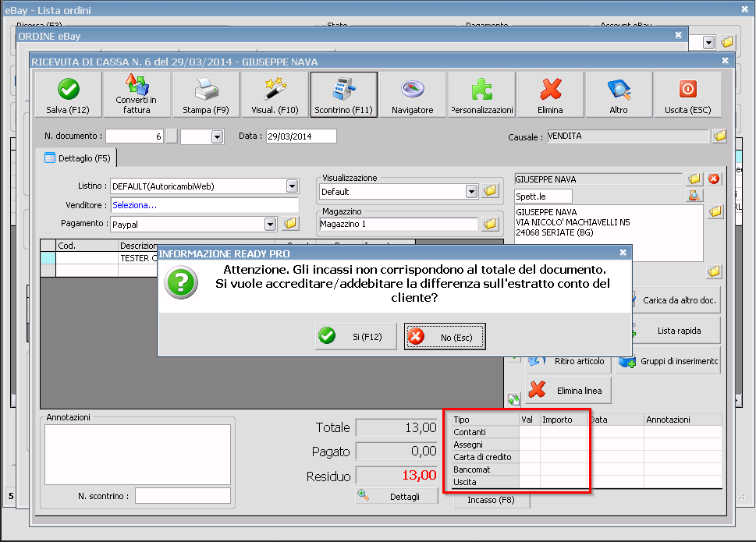Click the Salva (F12) toolbar icon

click(x=69, y=94)
